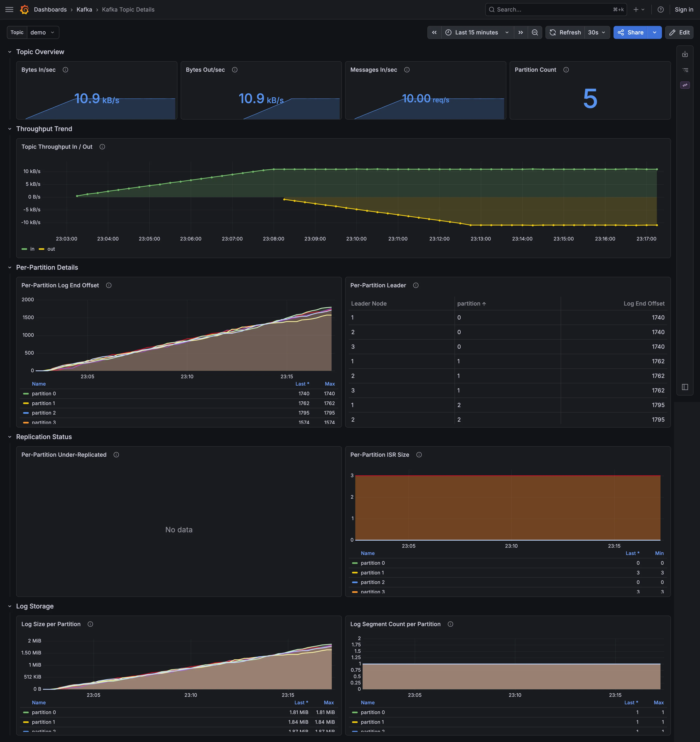Viewport: 700px width, 742px height.
Task: Click Kafka Topic Details breadcrumb
Action: coord(128,10)
